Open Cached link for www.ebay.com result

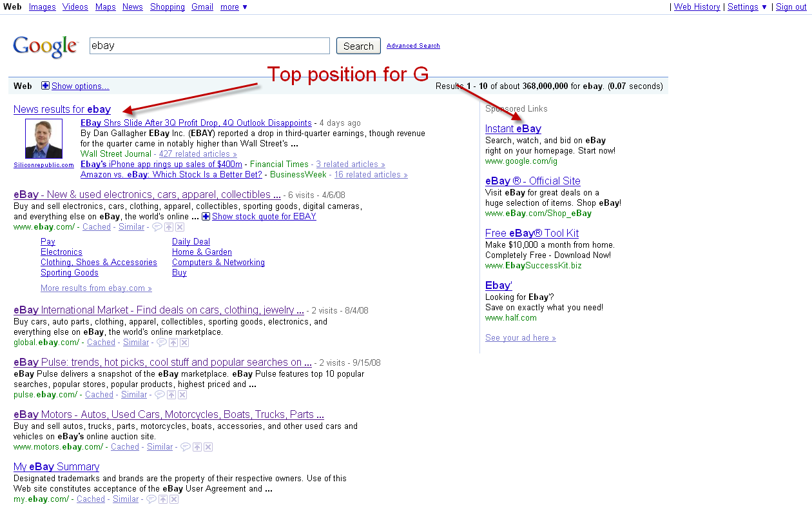coord(97,227)
